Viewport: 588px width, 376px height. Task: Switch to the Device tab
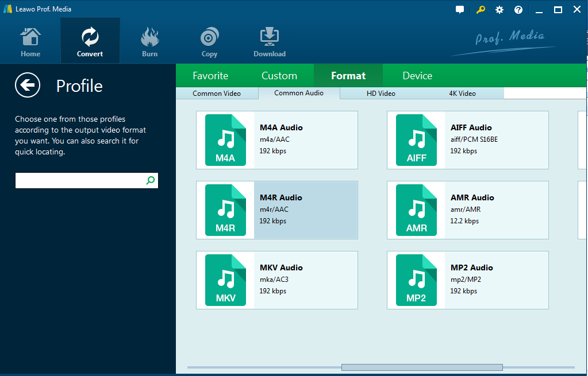click(x=417, y=76)
